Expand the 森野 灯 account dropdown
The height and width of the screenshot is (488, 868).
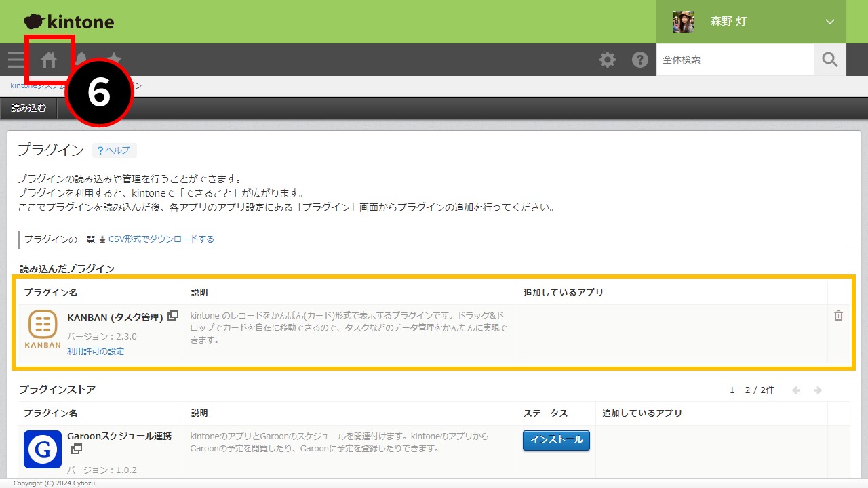click(x=830, y=22)
